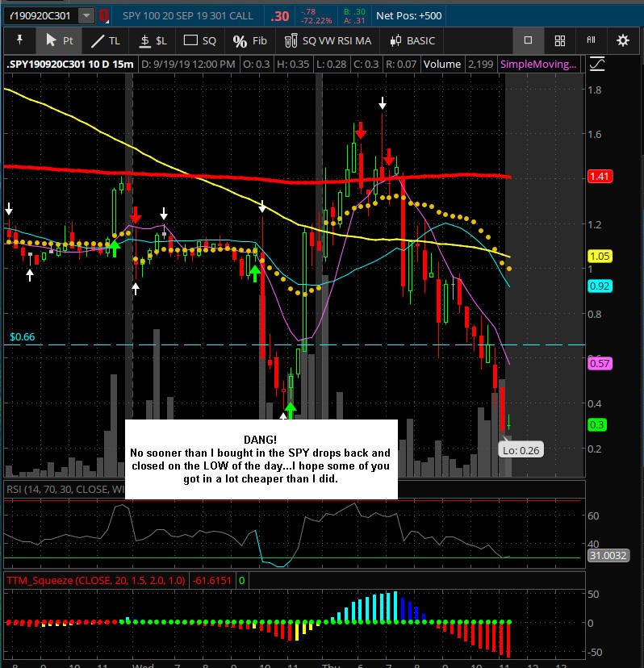Image resolution: width=644 pixels, height=668 pixels.
Task: Open the BASIC chart style menu
Action: (412, 41)
